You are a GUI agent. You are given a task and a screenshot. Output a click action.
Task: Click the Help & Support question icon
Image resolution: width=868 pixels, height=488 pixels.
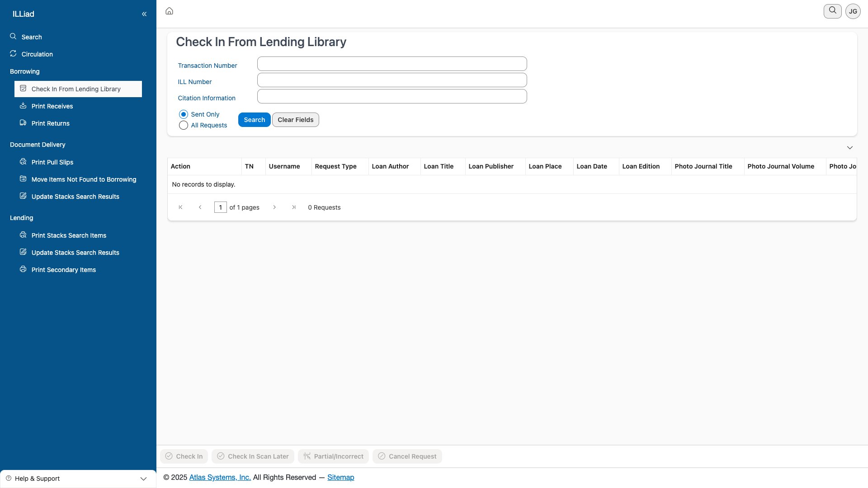(9, 479)
